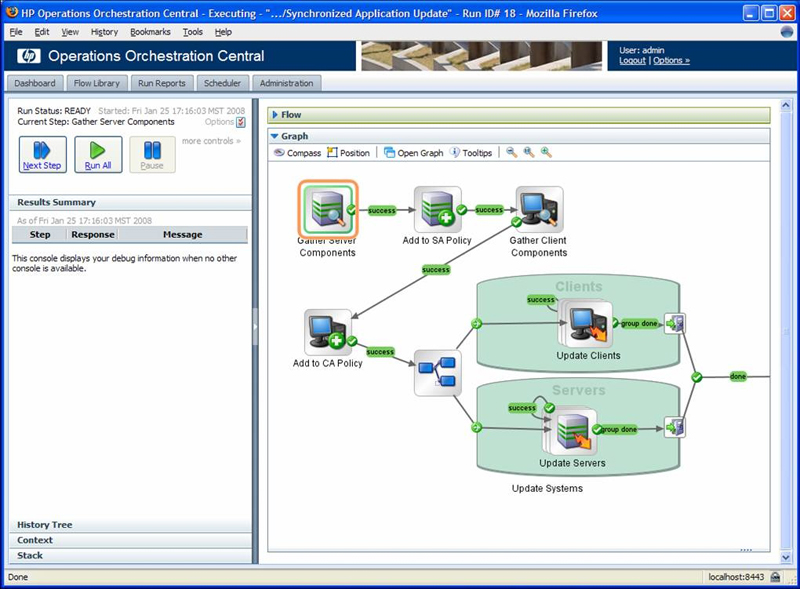This screenshot has width=800, height=589.
Task: Show more controls
Action: pyautogui.click(x=211, y=141)
